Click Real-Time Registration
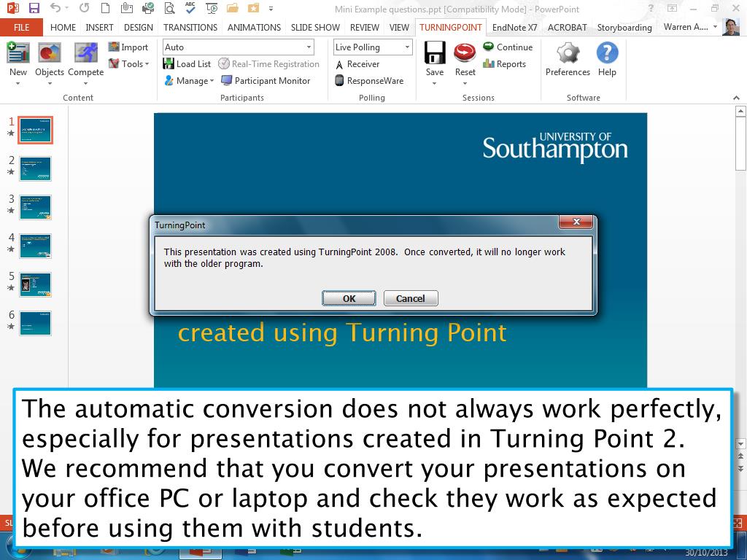The width and height of the screenshot is (747, 560). [x=268, y=64]
